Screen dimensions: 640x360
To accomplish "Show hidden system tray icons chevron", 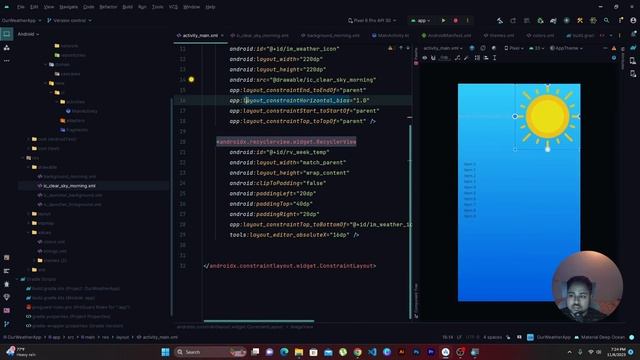I will point(569,352).
